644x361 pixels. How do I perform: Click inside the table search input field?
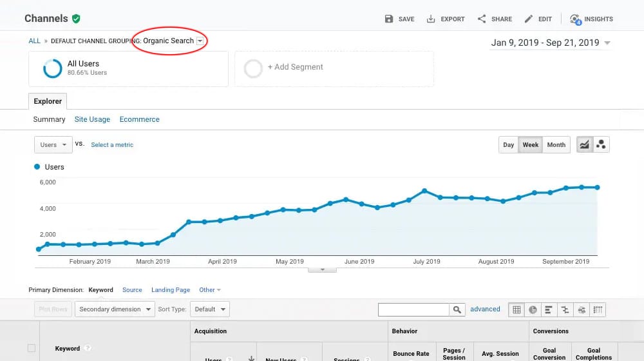[x=413, y=309]
